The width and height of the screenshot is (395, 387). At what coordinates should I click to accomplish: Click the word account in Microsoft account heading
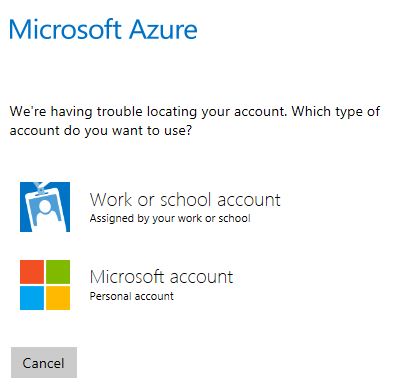(x=201, y=277)
